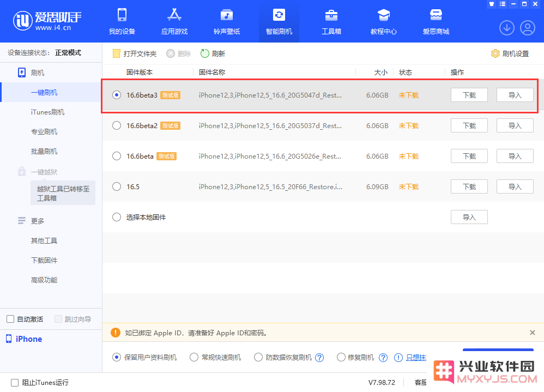
Task: Click the 固件版本 column header
Action: tap(140, 72)
